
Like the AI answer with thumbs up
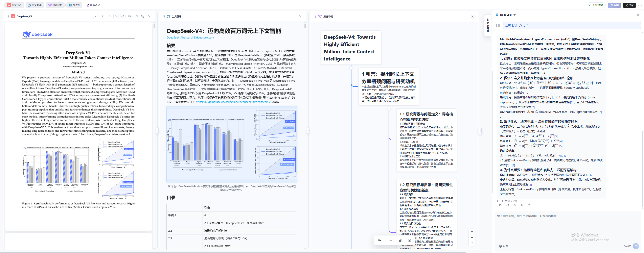coord(515,205)
